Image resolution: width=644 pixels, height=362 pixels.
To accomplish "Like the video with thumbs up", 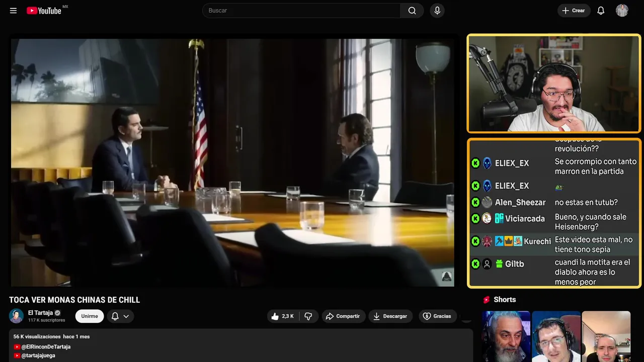I will click(282, 316).
